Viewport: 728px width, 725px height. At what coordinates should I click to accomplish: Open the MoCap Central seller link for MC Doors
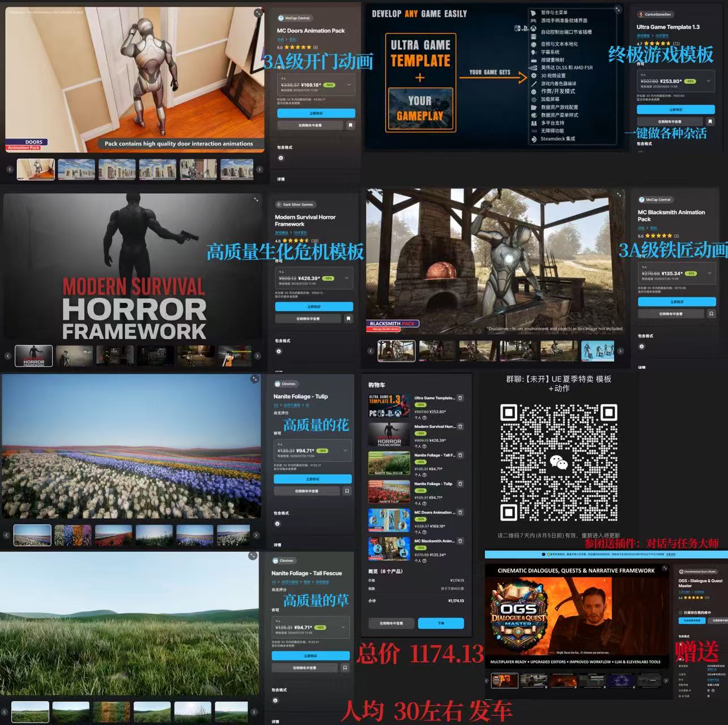(x=294, y=18)
